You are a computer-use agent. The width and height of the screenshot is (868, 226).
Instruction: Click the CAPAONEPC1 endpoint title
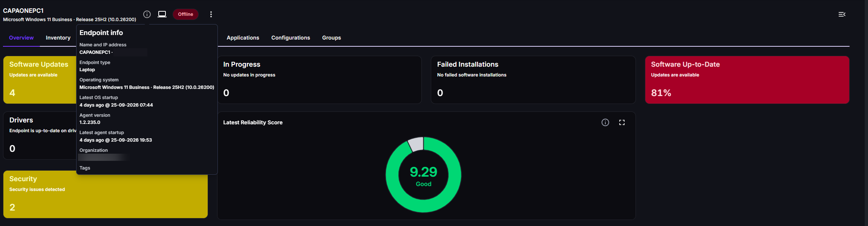click(23, 11)
